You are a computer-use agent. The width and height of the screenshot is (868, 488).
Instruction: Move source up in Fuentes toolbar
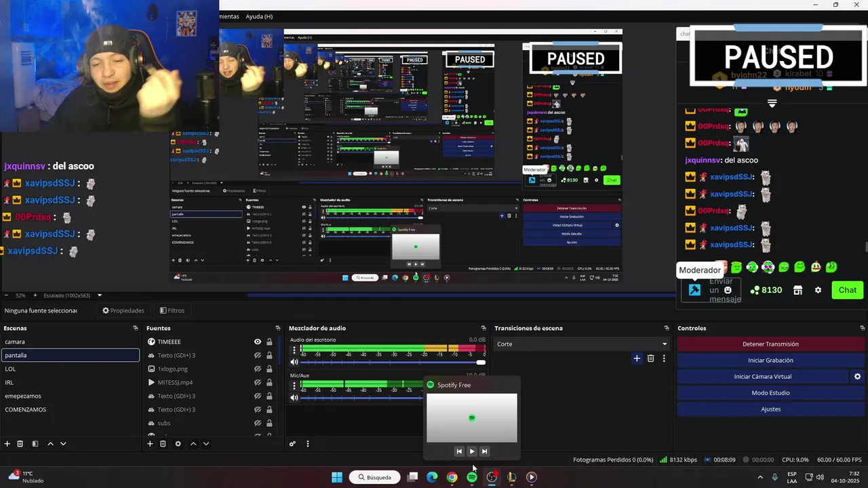(193, 444)
